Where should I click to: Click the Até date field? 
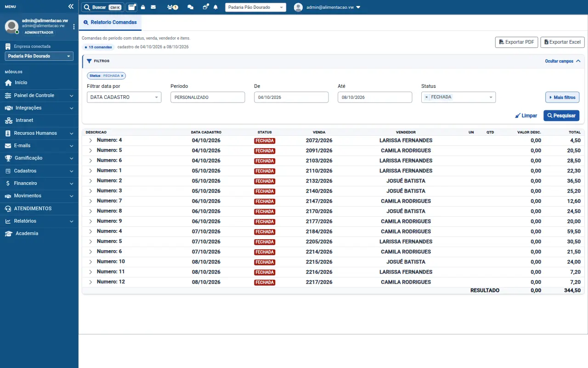click(375, 97)
